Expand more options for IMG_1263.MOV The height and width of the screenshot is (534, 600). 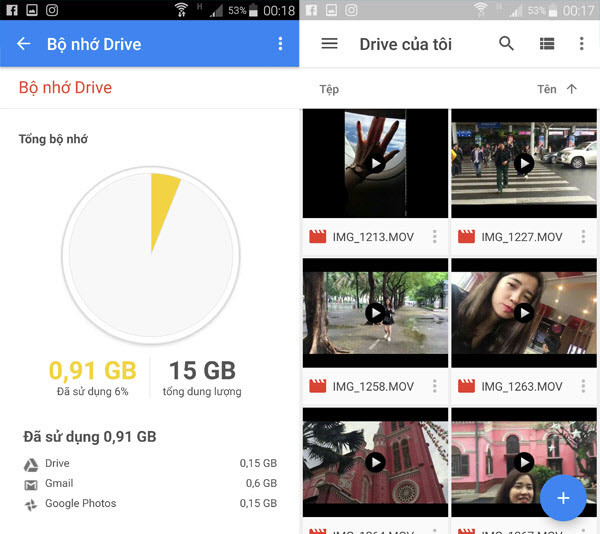click(583, 386)
